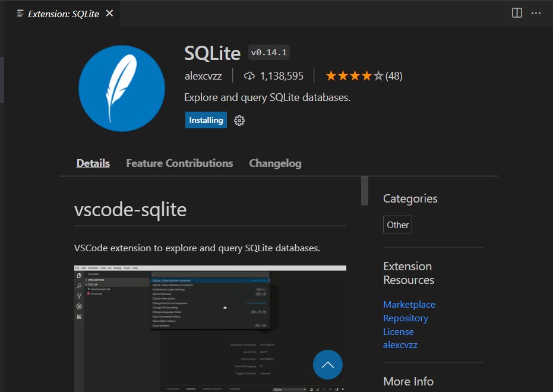Click the SQLite extension logo
This screenshot has width=553, height=392.
tap(121, 88)
